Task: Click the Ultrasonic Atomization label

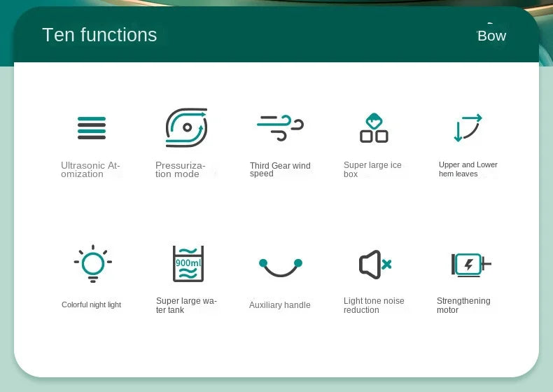Action: pyautogui.click(x=90, y=170)
